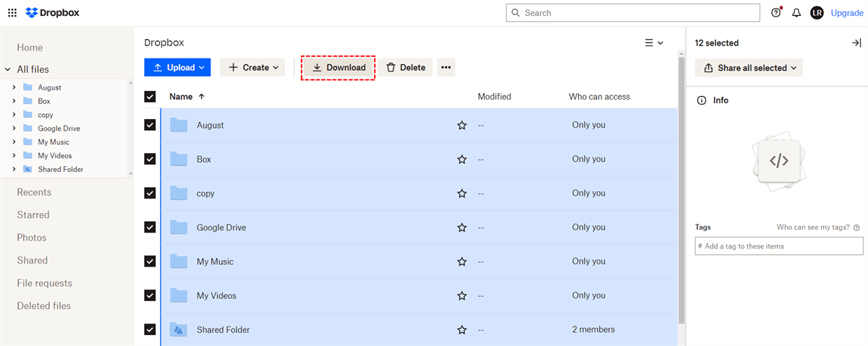Screen dimensions: 868x346
Task: Go to Deleted files in the sidebar
Action: (x=44, y=306)
